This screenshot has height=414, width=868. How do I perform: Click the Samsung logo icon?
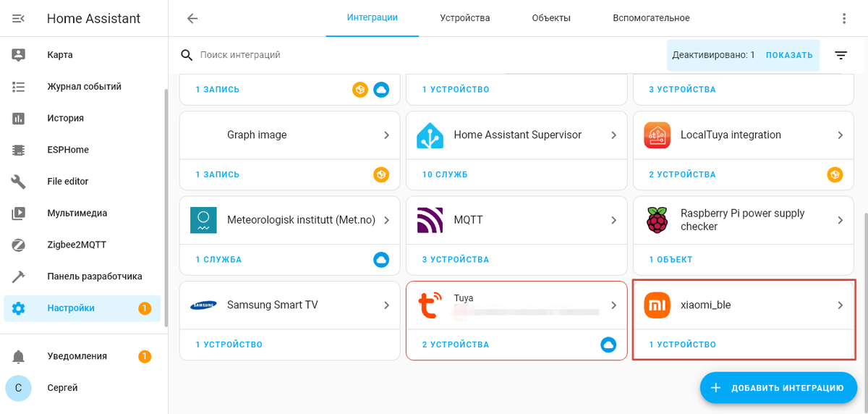(x=204, y=305)
